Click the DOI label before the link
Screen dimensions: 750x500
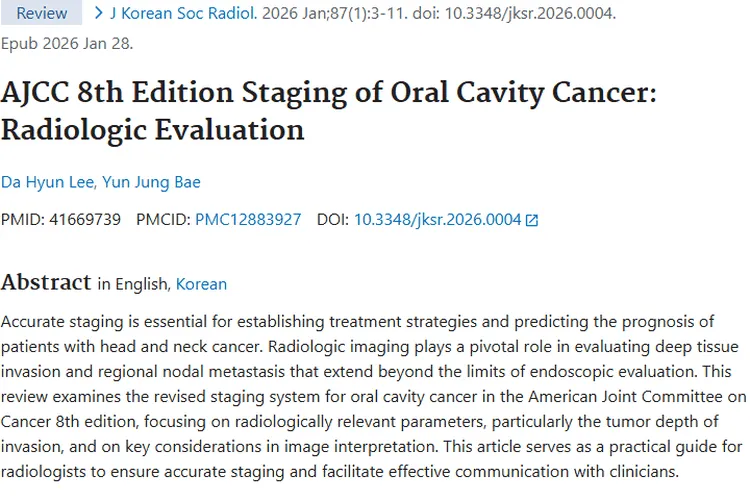coord(332,219)
